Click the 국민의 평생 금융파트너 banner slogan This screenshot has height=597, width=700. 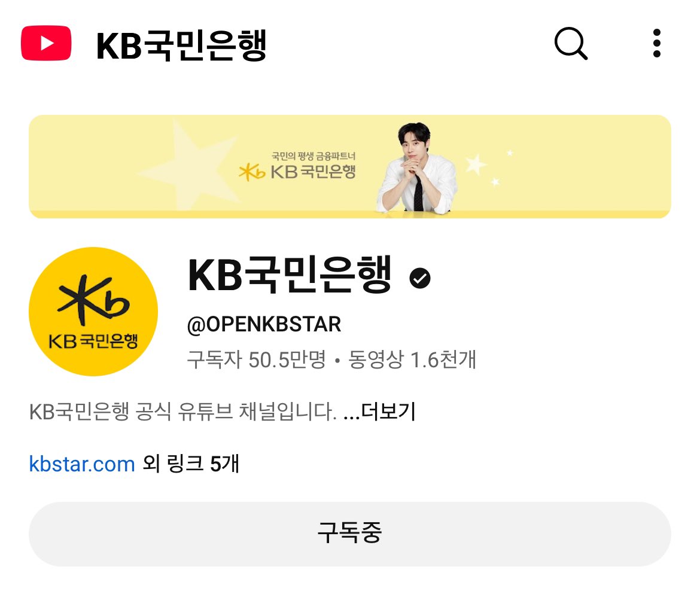click(x=314, y=156)
